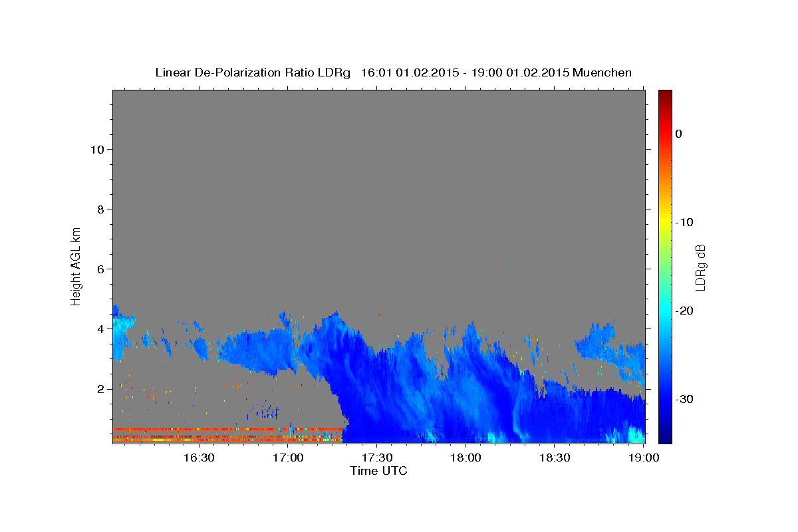Image resolution: width=798 pixels, height=532 pixels.
Task: Click the '18:30' time tick label
Action: coord(555,458)
